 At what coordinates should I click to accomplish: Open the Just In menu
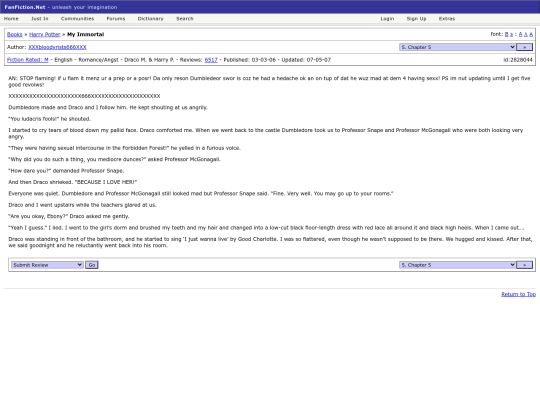(x=40, y=19)
